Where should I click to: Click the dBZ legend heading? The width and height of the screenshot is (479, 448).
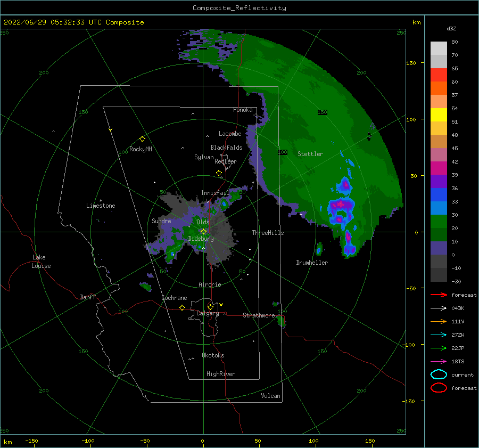pos(451,29)
